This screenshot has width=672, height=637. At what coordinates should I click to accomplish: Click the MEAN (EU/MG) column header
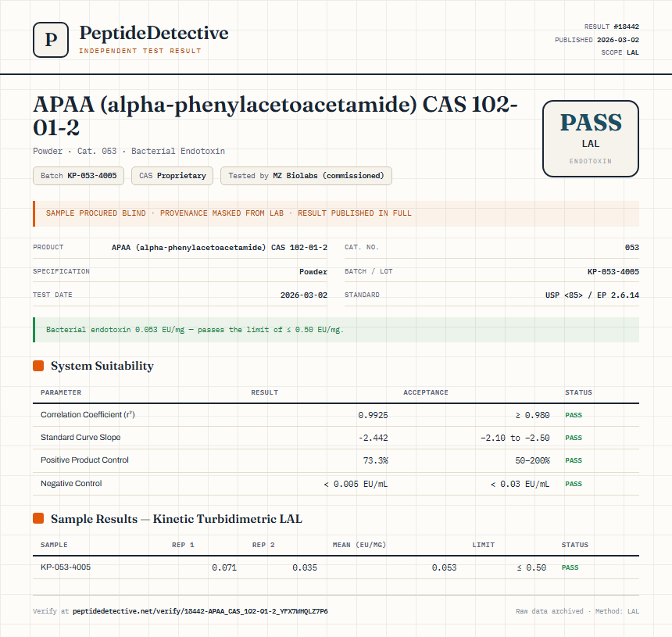(359, 545)
